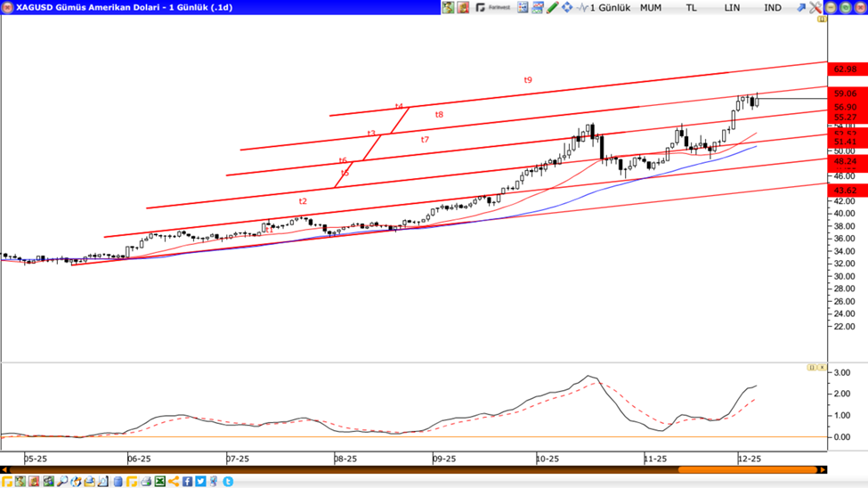Image resolution: width=868 pixels, height=488 pixels.
Task: Open the wrench and screwdriver settings icon
Action: pos(815,7)
